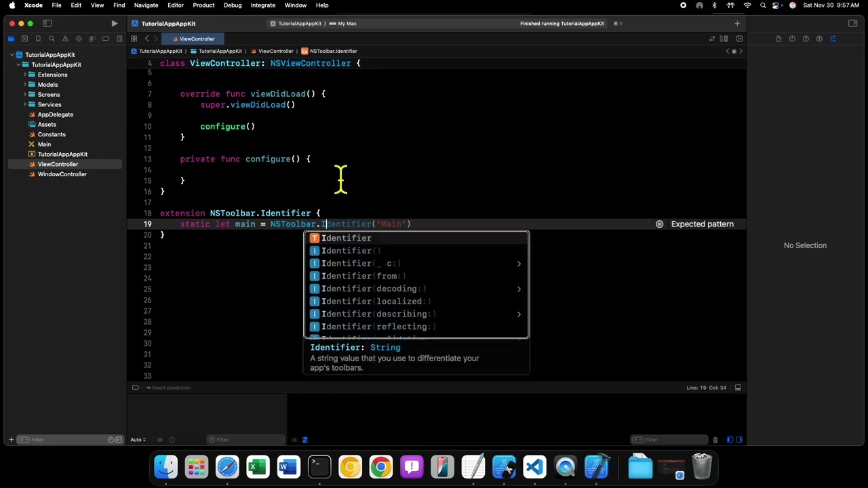This screenshot has height=488, width=868.
Task: Open the Bookmark navigator
Action: pyautogui.click(x=38, y=39)
